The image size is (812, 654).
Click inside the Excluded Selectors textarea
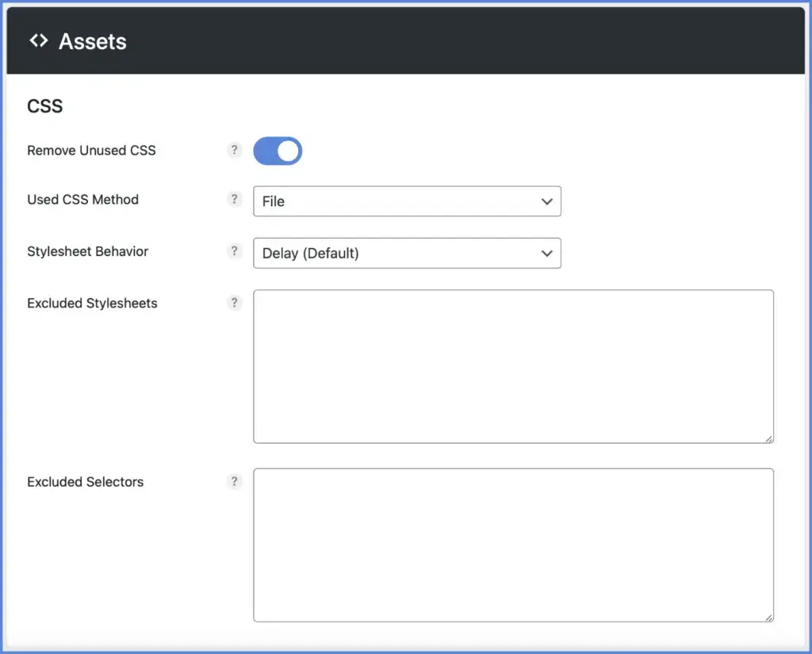coord(514,545)
